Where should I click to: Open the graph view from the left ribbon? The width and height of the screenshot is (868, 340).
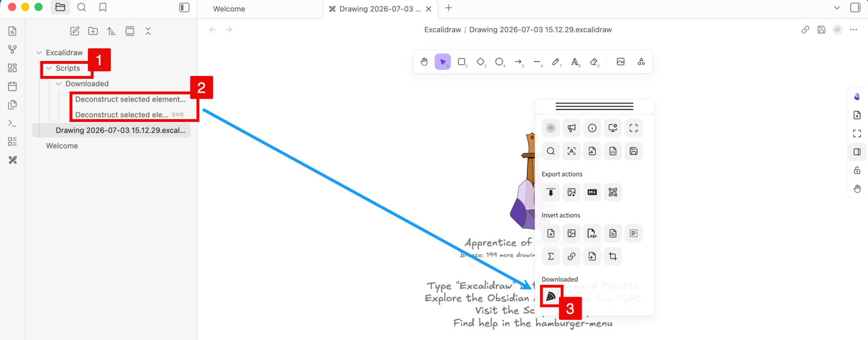tap(12, 49)
